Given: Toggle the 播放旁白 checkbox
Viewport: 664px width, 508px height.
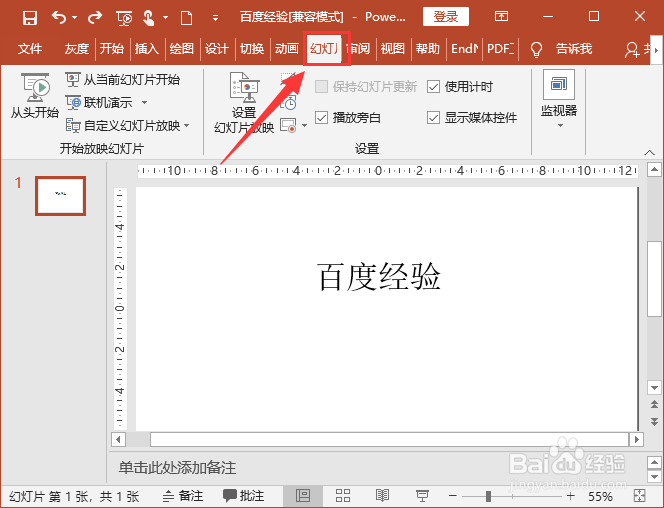Looking at the screenshot, I should coord(321,117).
